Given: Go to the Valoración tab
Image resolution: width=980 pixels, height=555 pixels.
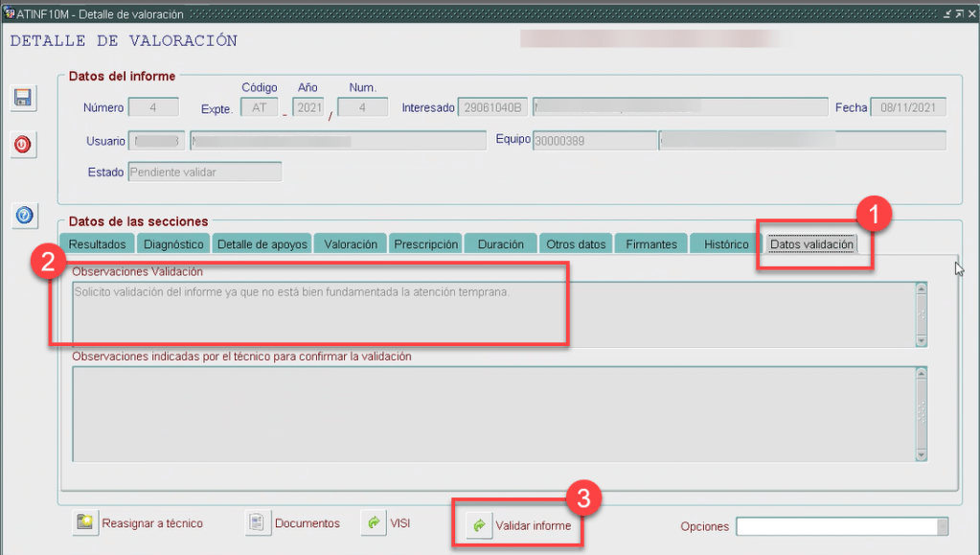Looking at the screenshot, I should (x=351, y=244).
